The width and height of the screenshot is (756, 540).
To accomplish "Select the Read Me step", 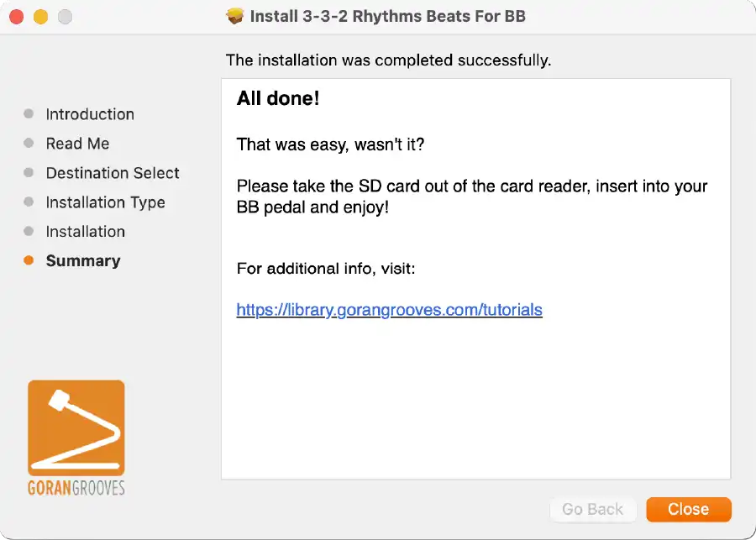I will (77, 144).
